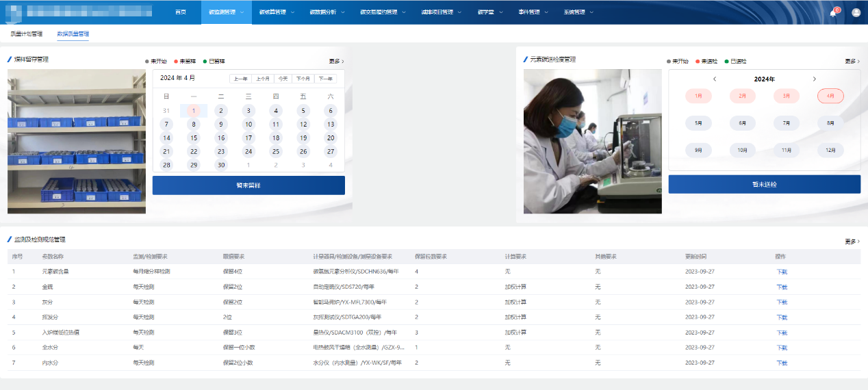This screenshot has height=390, width=868.
Task: Select 8月 in the month grid
Action: click(830, 123)
